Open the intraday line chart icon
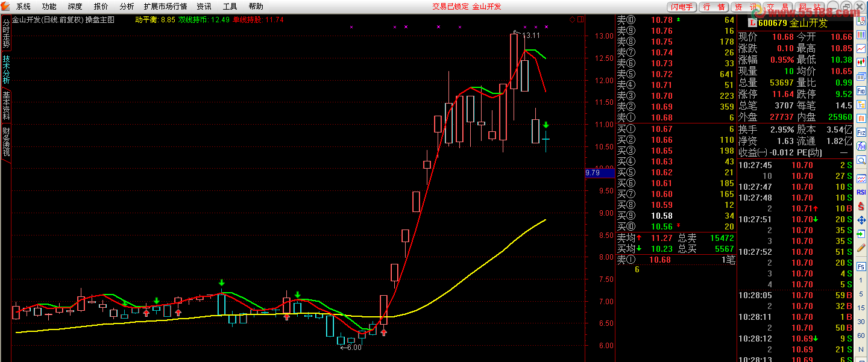The width and height of the screenshot is (868, 362). 861,48
